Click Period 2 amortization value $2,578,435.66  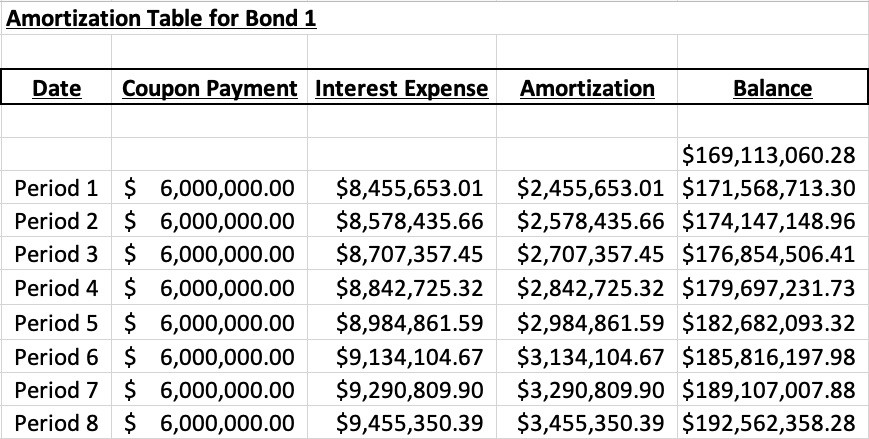[x=592, y=220]
